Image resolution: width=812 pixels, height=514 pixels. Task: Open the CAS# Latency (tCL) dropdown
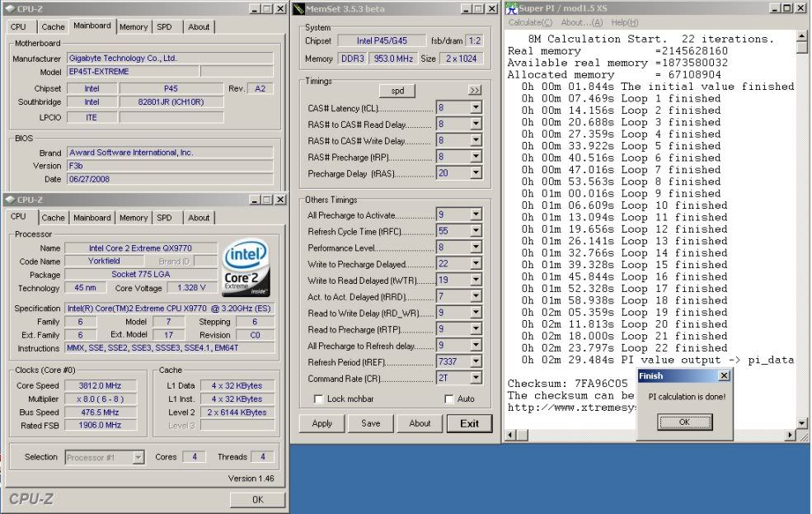[476, 108]
